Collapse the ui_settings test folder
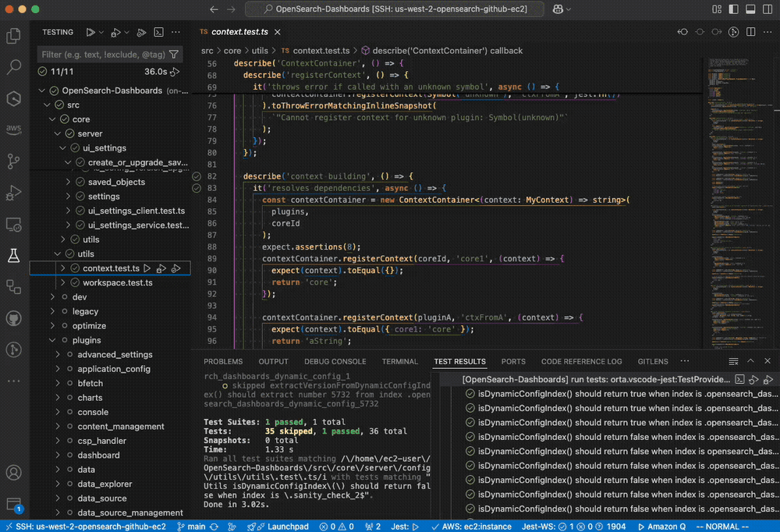Screen dimensions: 780x532 pos(62,148)
